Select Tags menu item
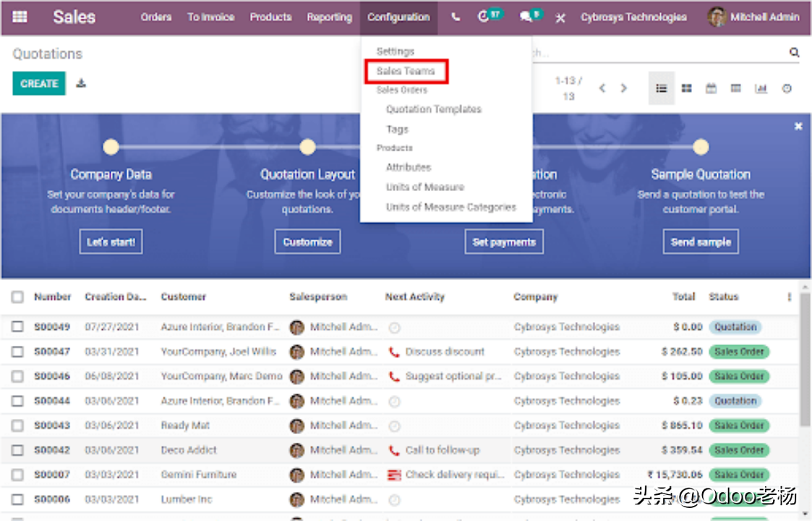The height and width of the screenshot is (521, 812). [x=397, y=129]
